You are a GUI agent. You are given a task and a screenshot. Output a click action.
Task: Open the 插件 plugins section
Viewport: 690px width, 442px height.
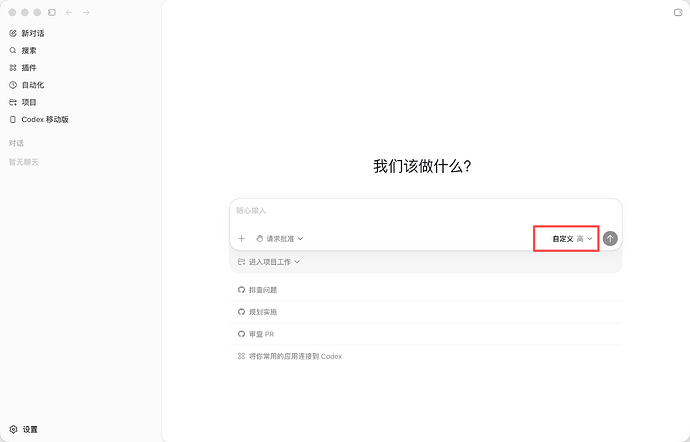29,68
